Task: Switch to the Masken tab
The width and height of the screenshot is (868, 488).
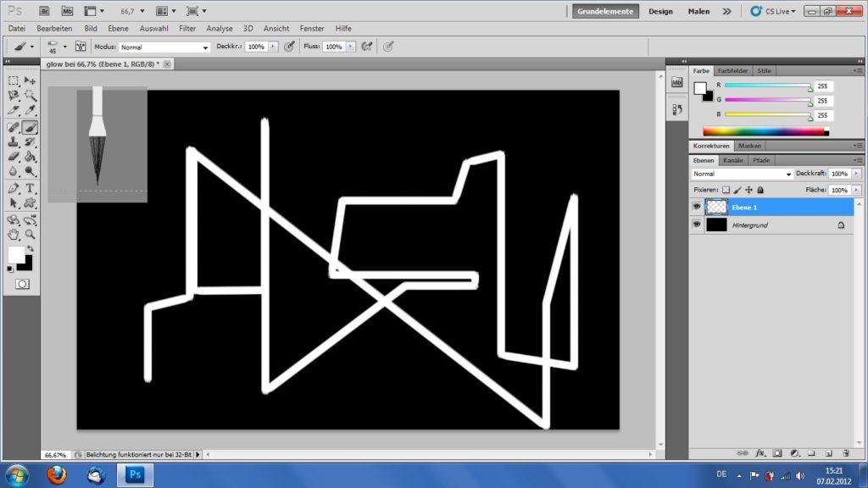Action: (749, 146)
